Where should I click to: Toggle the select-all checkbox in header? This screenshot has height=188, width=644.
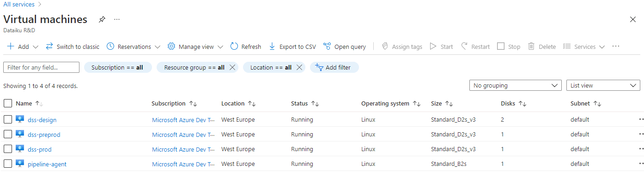(x=8, y=104)
